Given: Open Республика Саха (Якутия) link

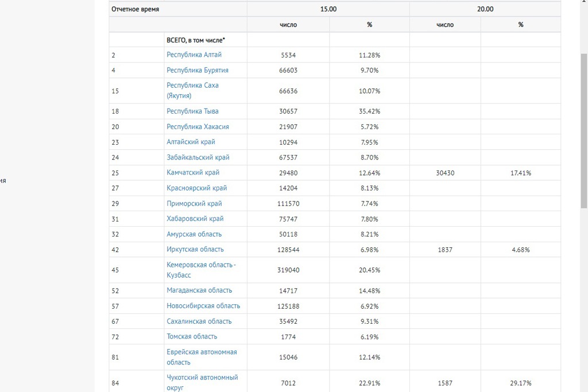Looking at the screenshot, I should [x=192, y=91].
